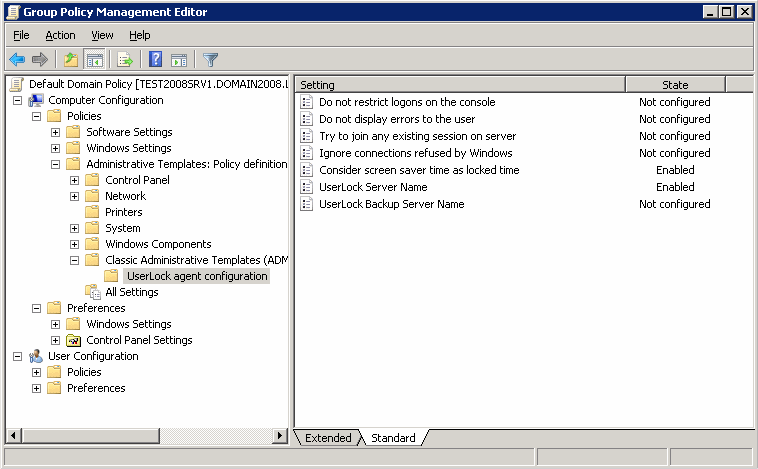
Task: Select the All Settings node icon
Action: pyautogui.click(x=93, y=292)
